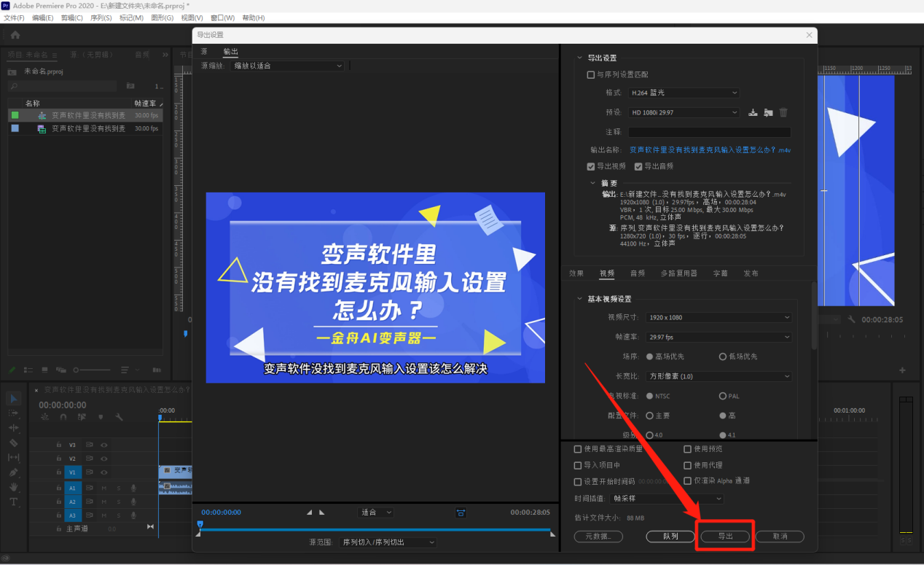Click the 导出 button
924x565 pixels.
tap(725, 537)
